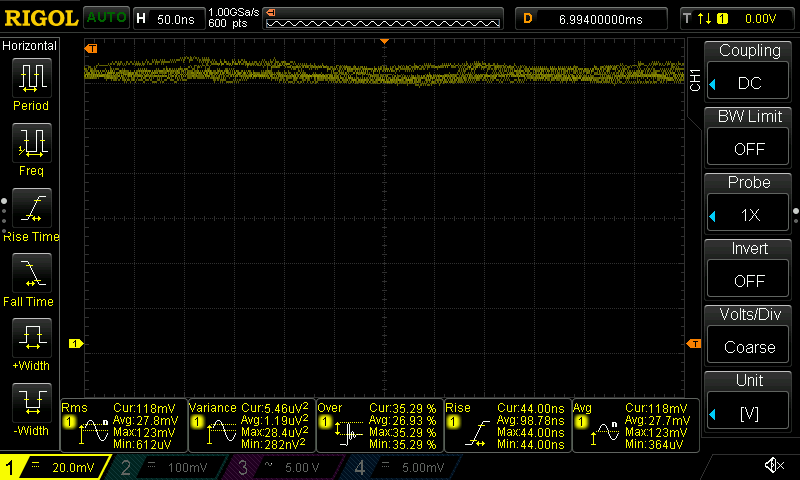Click the trigger edge slope icon in header
This screenshot has height=480, width=800.
[x=704, y=19]
